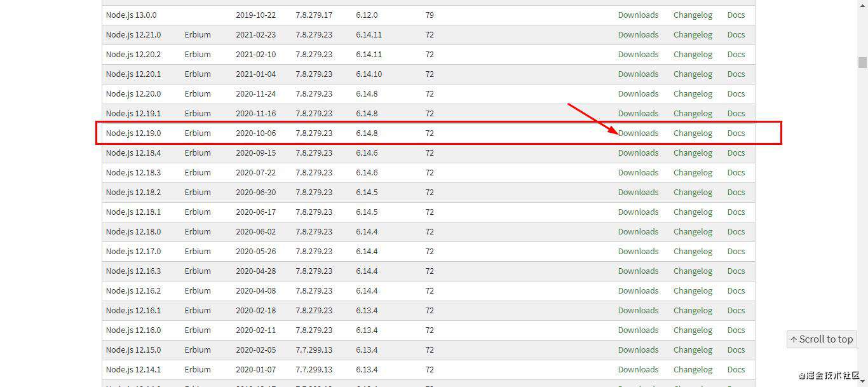Select V8 version 7.7.299.13 in 12.15.0 row
Viewport: 868px width, 387px height.
pos(314,350)
